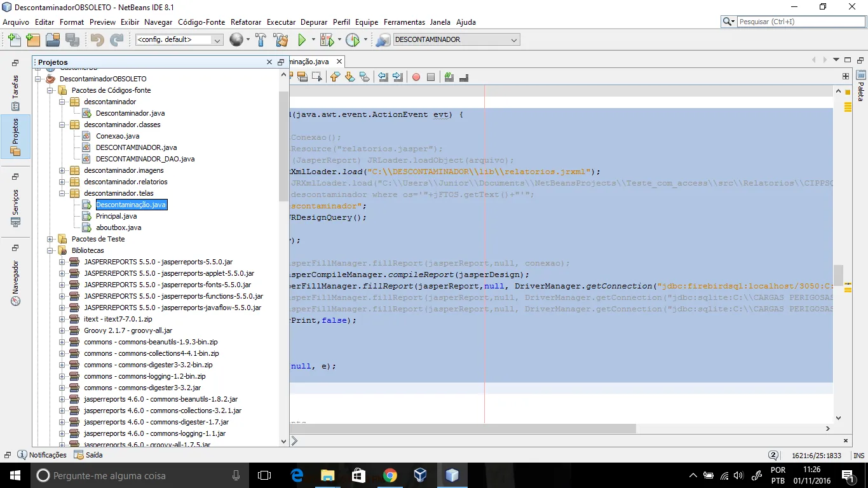Open the Ferramentas menu

405,22
